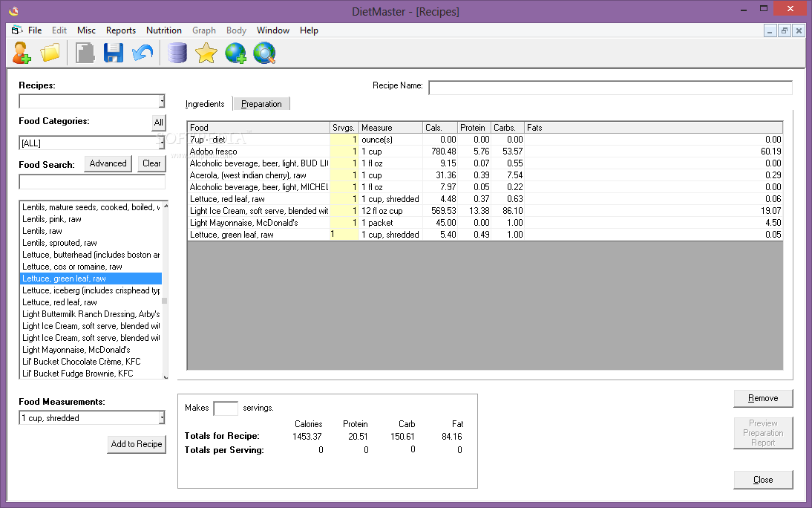Viewport: 812px width, 508px height.
Task: Open the Reports menu
Action: coord(121,30)
